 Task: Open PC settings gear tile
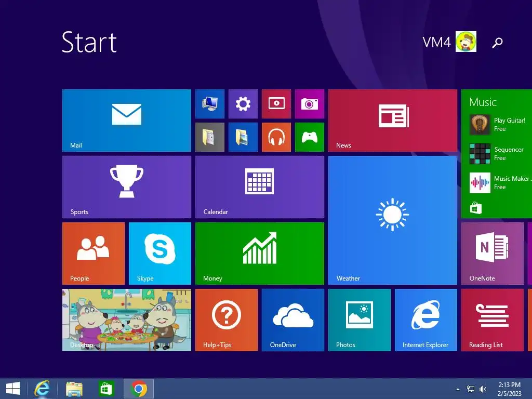pyautogui.click(x=243, y=104)
